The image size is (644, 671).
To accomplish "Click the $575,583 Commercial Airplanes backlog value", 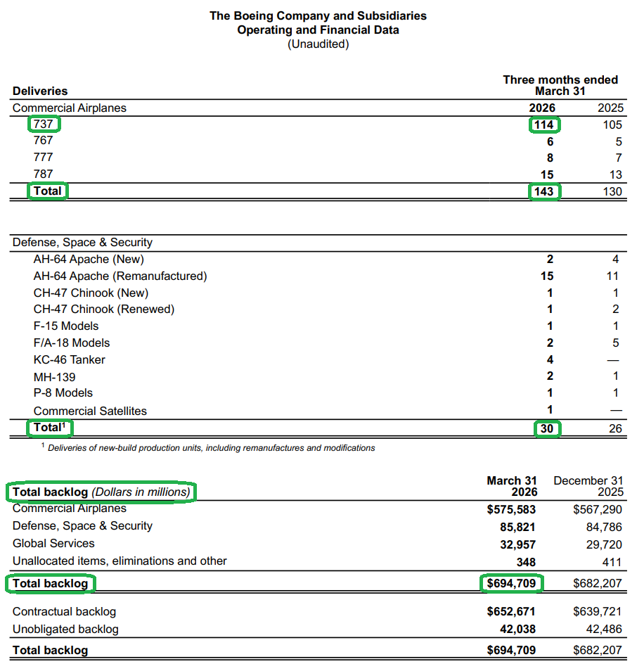I will coord(511,509).
